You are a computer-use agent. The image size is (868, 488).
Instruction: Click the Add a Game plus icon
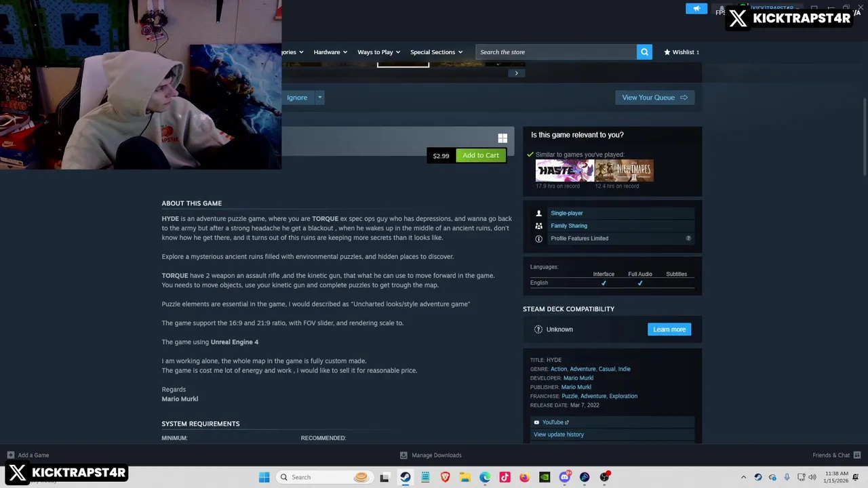pyautogui.click(x=10, y=455)
